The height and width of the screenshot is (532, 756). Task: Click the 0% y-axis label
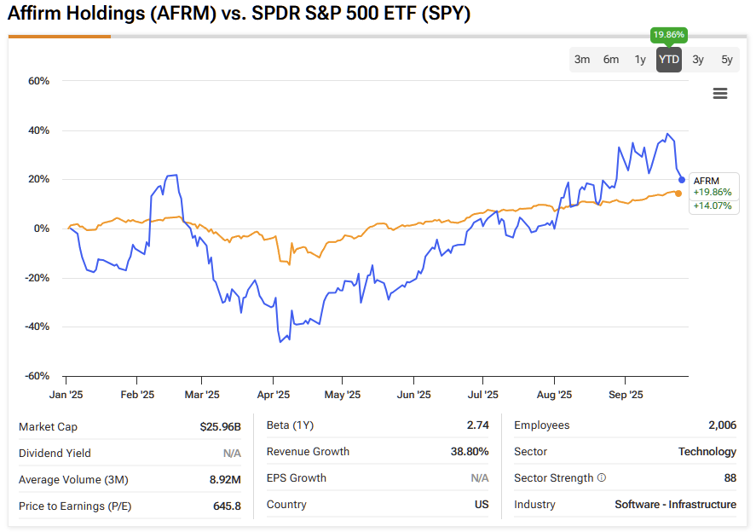[42, 228]
